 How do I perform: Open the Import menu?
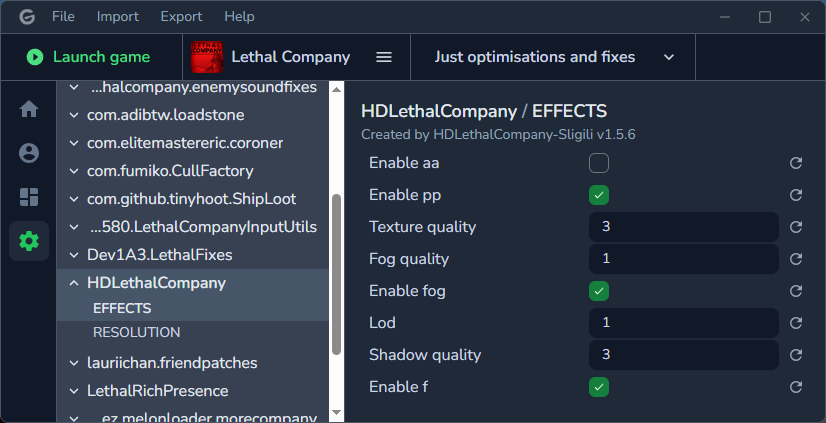tap(118, 16)
